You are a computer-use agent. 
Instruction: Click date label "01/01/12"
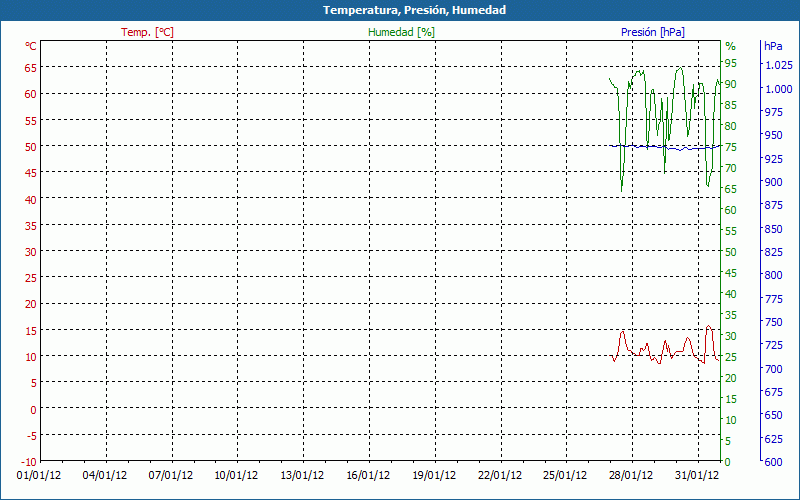coord(39,476)
